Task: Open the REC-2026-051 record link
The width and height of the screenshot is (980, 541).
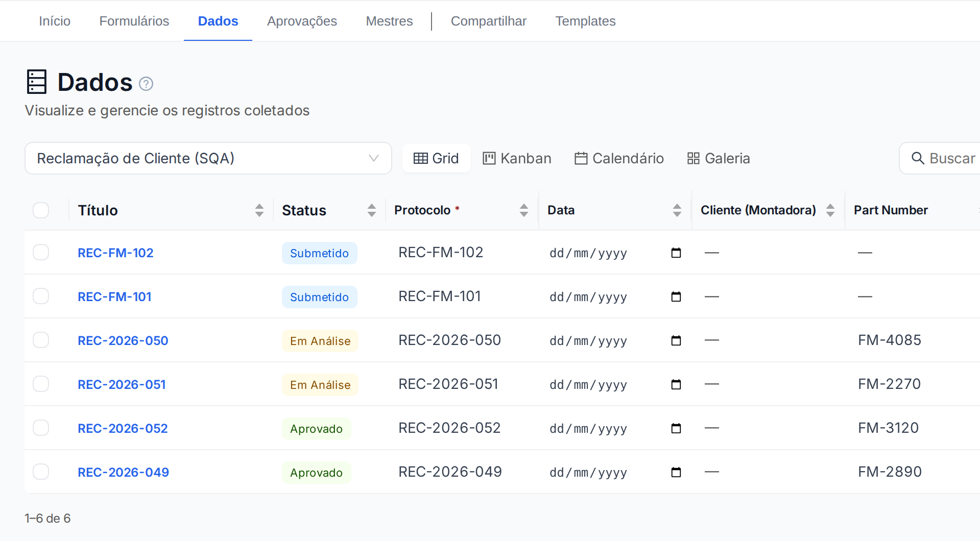Action: pyautogui.click(x=122, y=384)
